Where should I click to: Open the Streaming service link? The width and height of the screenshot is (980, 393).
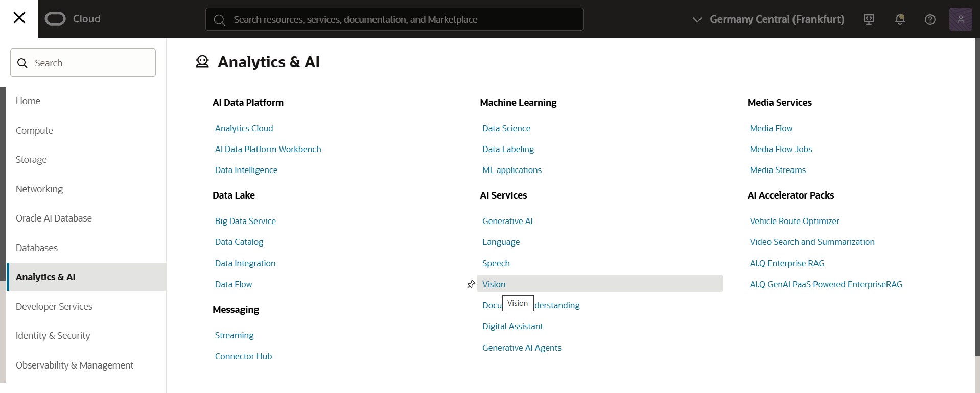point(234,335)
